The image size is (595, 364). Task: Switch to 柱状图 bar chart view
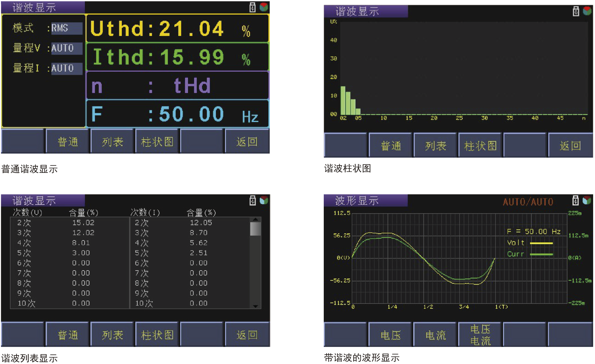pos(156,141)
